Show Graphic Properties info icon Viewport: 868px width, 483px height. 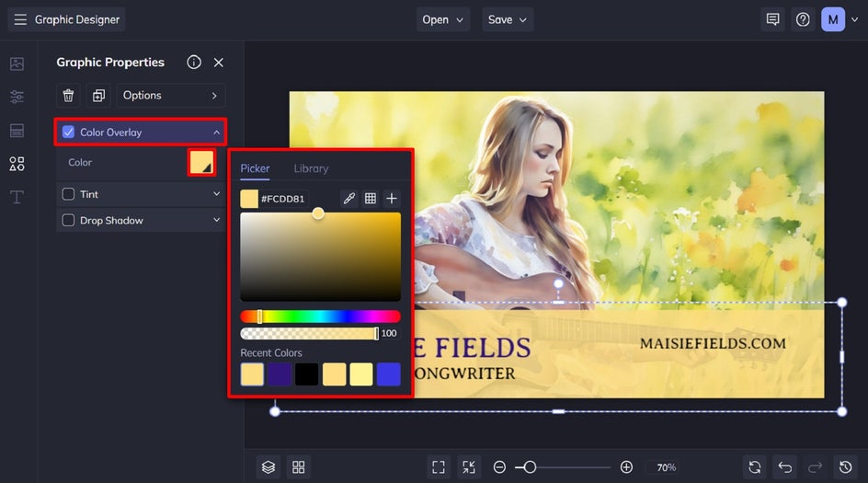tap(194, 62)
